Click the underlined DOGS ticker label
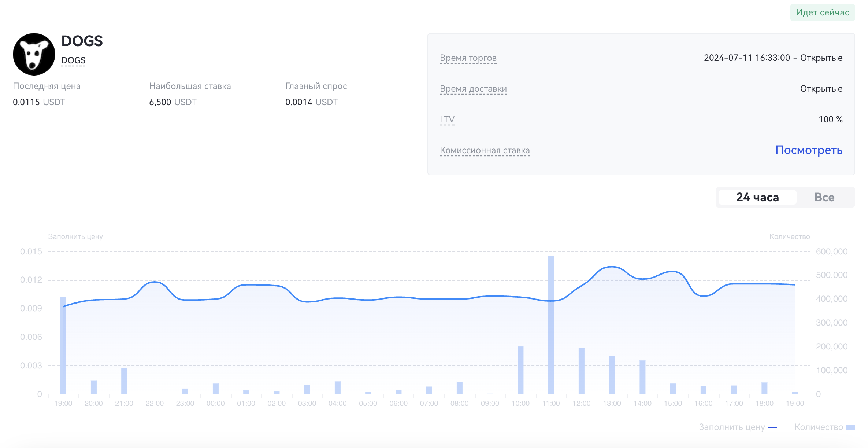Image resolution: width=868 pixels, height=448 pixels. [x=73, y=60]
